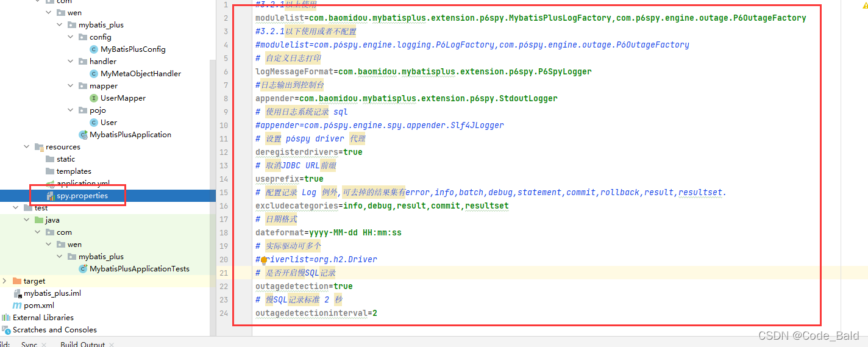Click the pom.xml Maven icon

pyautogui.click(x=18, y=306)
